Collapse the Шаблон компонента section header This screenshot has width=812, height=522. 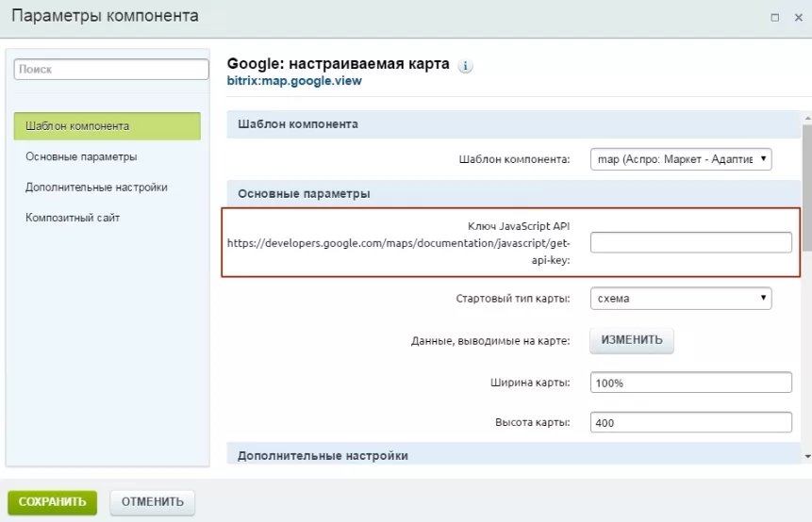[x=514, y=124]
